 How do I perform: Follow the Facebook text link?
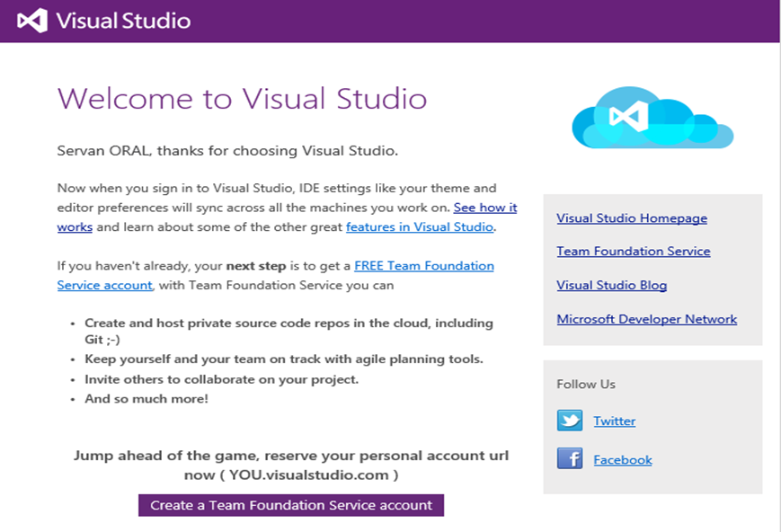(x=623, y=460)
